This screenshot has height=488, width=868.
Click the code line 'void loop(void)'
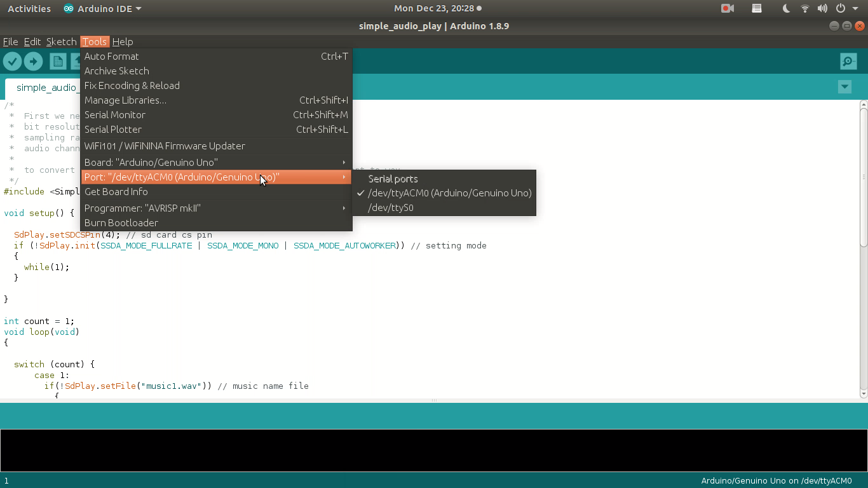click(x=41, y=332)
